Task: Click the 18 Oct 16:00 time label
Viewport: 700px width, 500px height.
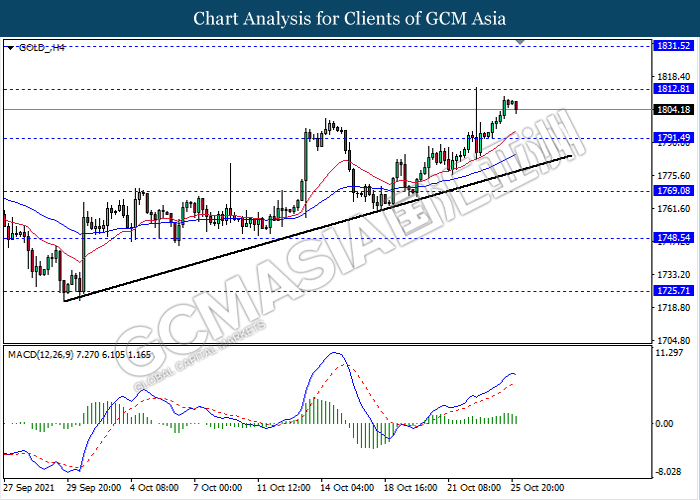Action: tap(411, 488)
